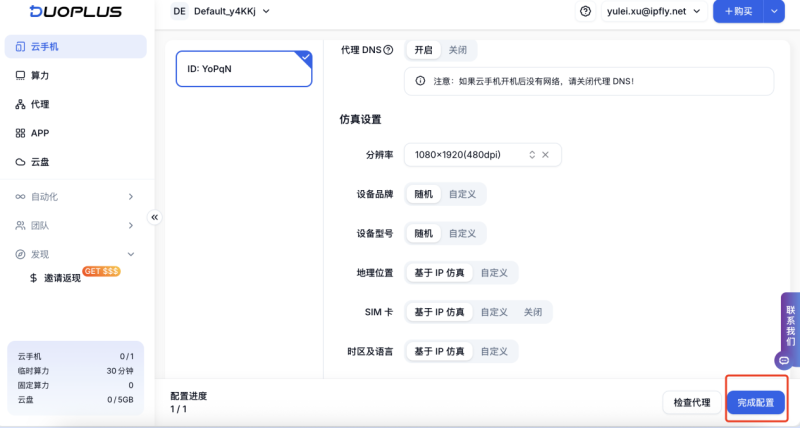Click the grid icon beside APP
This screenshot has height=428, width=800.
pos(20,133)
